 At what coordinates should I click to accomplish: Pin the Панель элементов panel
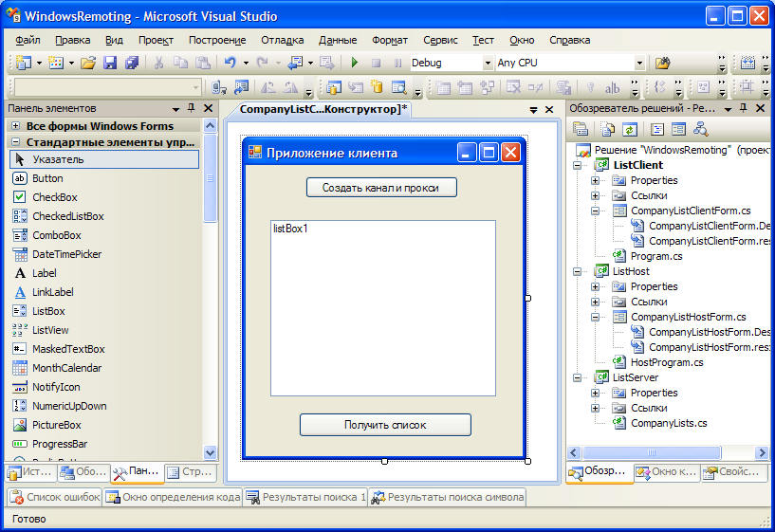192,108
